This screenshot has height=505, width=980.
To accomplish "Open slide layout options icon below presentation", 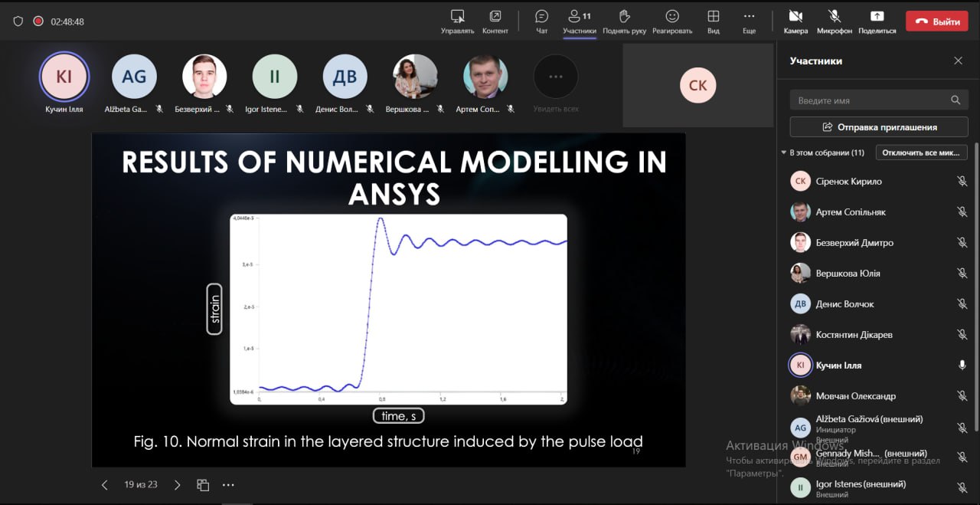I will pyautogui.click(x=203, y=485).
